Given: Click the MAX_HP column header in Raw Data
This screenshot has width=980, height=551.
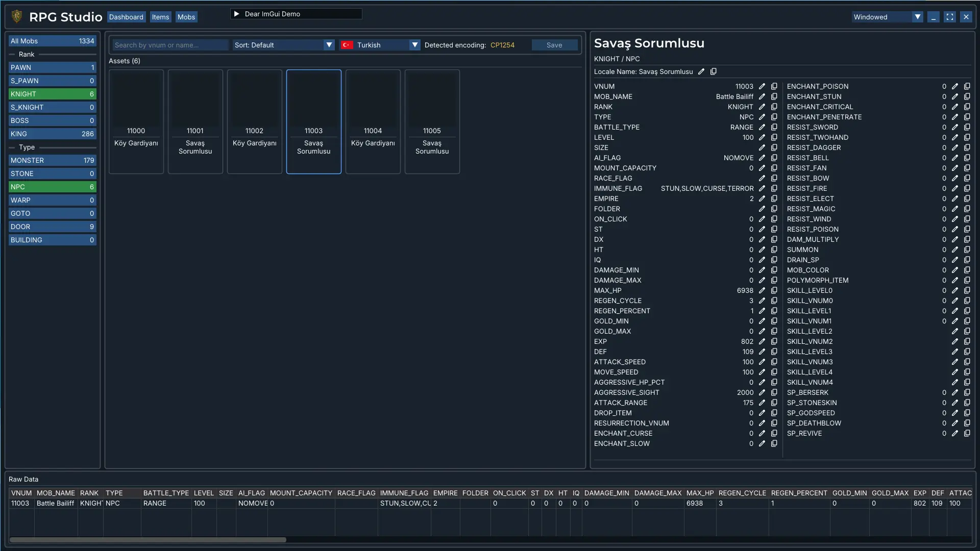Looking at the screenshot, I should (700, 493).
